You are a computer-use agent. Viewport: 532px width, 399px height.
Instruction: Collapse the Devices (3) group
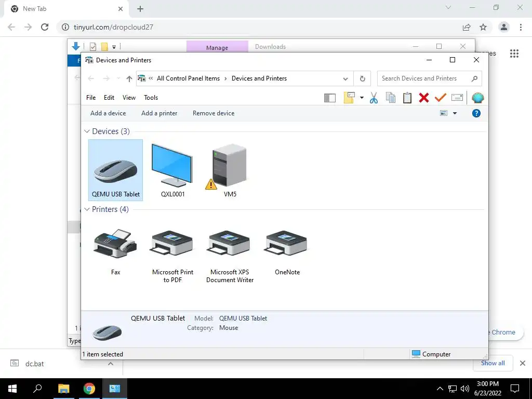click(x=87, y=131)
